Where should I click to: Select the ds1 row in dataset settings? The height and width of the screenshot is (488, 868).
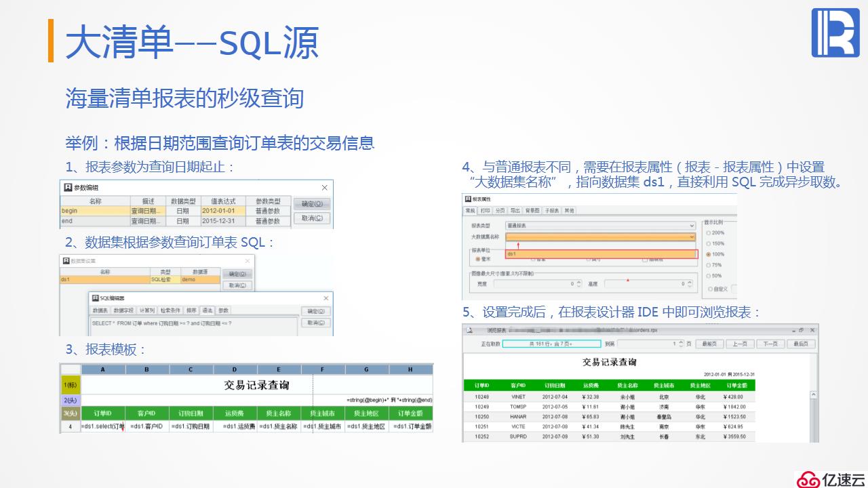tap(140, 279)
